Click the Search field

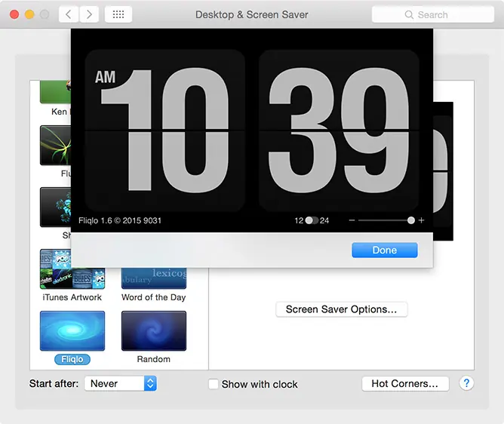coord(432,15)
